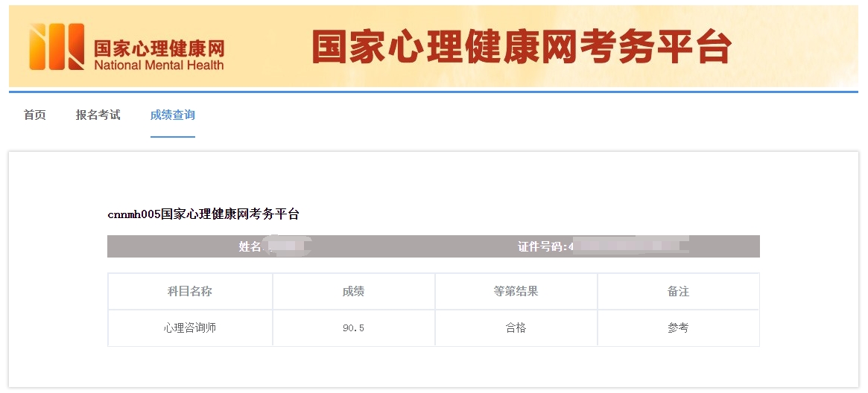Switch to the 报名考试 tab

98,115
